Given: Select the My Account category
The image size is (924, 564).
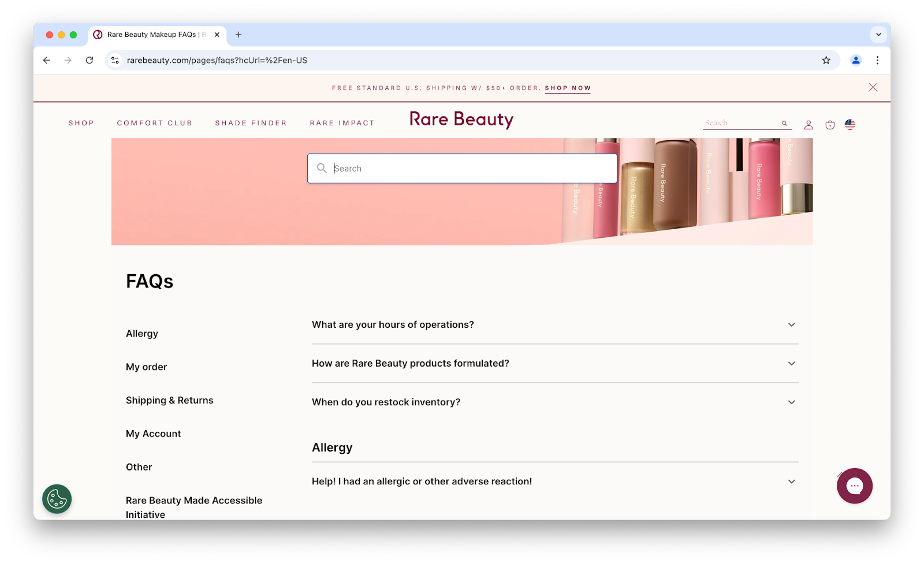Looking at the screenshot, I should [154, 434].
